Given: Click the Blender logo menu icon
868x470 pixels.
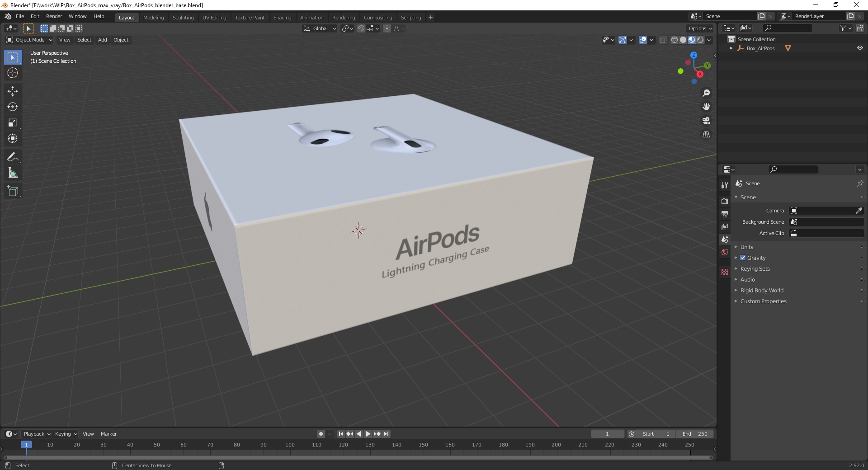Looking at the screenshot, I should [8, 16].
